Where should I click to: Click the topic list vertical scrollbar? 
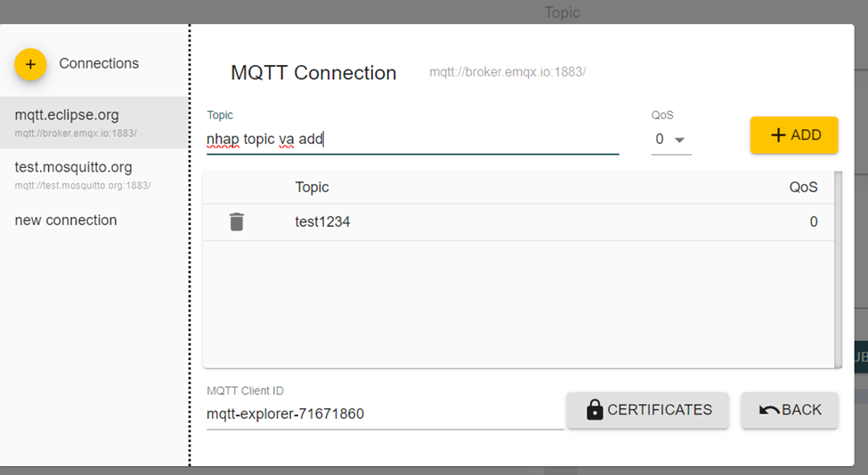tap(838, 269)
